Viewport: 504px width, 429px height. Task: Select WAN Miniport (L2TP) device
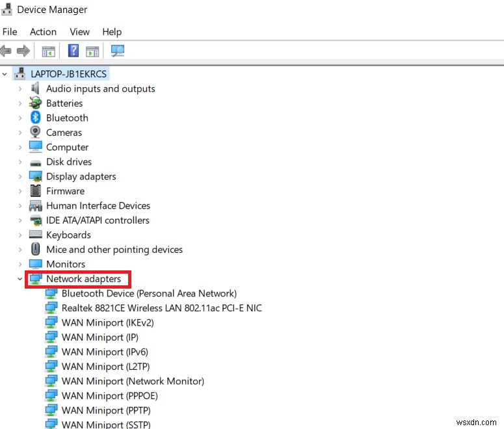(x=105, y=367)
